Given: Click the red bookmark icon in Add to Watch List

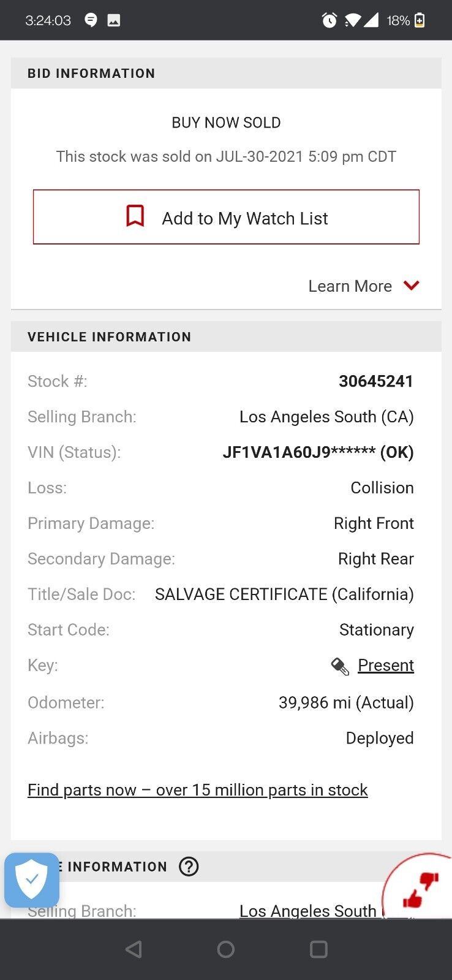Looking at the screenshot, I should 135,216.
